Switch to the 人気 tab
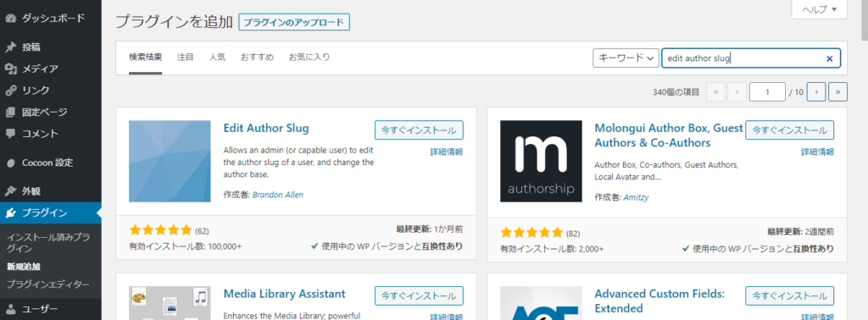This screenshot has height=320, width=868. [x=217, y=57]
